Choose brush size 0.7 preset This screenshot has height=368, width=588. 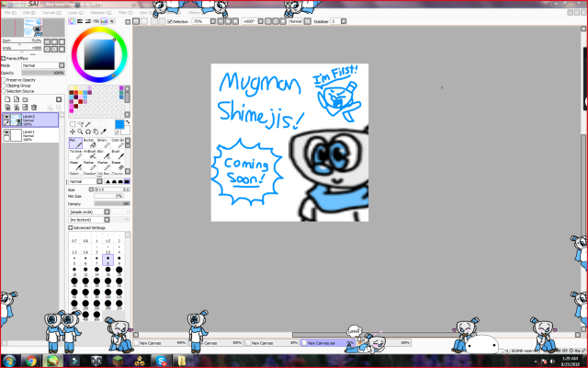point(74,237)
